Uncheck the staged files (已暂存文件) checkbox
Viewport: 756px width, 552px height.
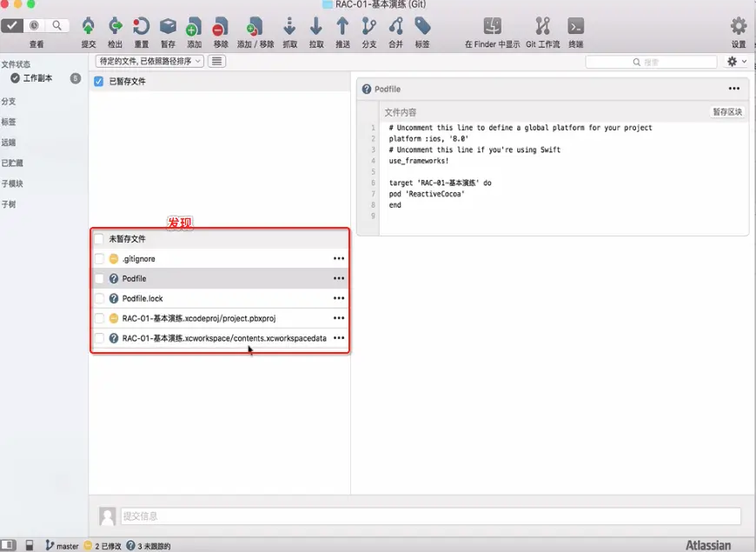[x=98, y=81]
